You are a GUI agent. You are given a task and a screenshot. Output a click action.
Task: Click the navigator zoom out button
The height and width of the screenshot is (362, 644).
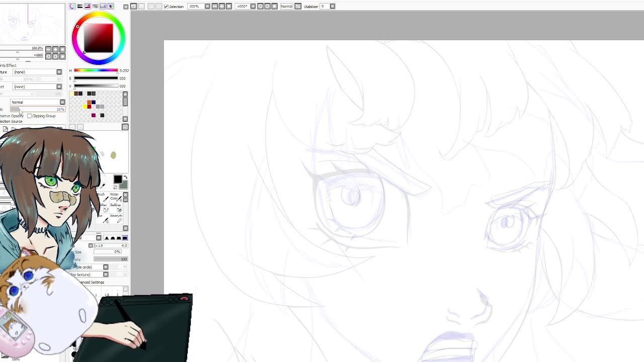pos(48,49)
